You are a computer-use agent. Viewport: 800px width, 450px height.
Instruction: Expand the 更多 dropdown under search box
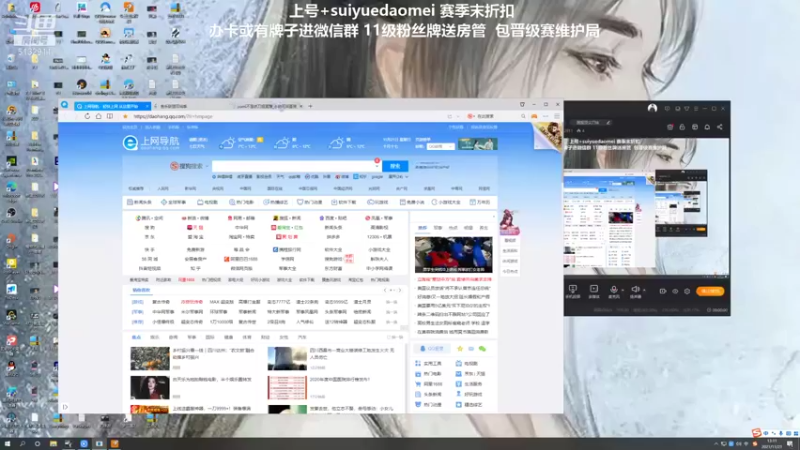pos(398,177)
